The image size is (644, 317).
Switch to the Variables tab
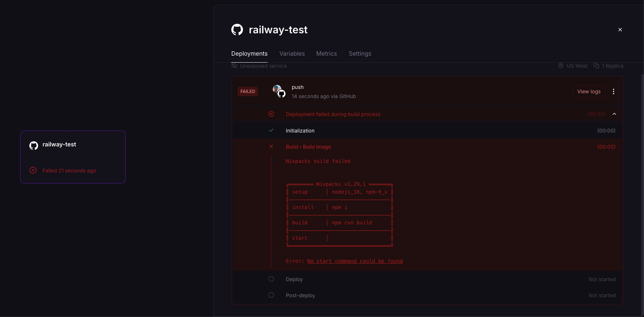pyautogui.click(x=292, y=53)
